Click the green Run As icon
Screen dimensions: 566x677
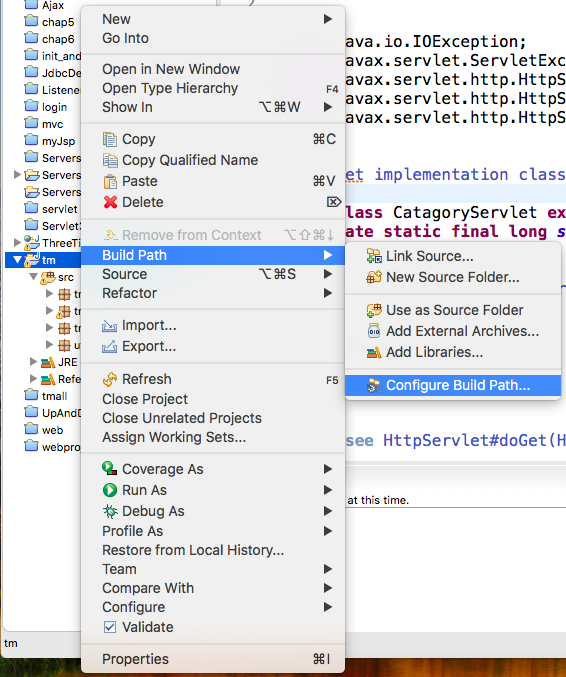(x=110, y=490)
